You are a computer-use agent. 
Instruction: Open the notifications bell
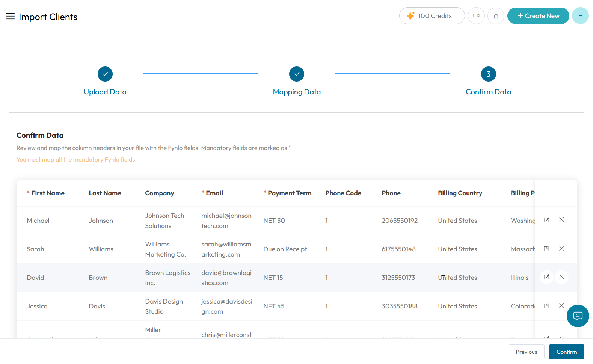(x=496, y=16)
